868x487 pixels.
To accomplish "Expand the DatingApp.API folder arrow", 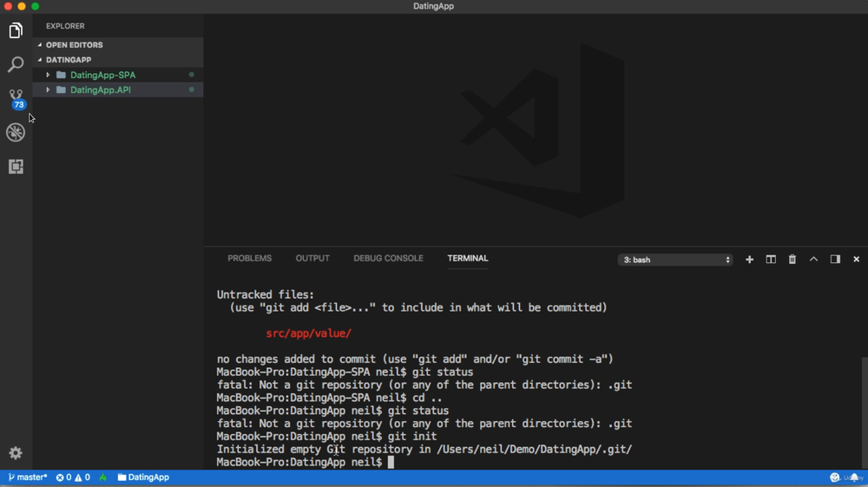I will (48, 89).
